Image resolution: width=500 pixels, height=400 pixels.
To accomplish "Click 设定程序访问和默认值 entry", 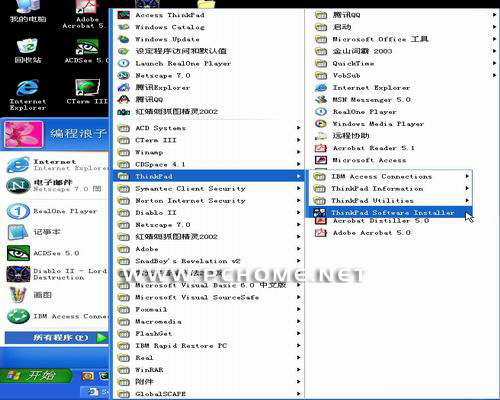I will click(209, 51).
